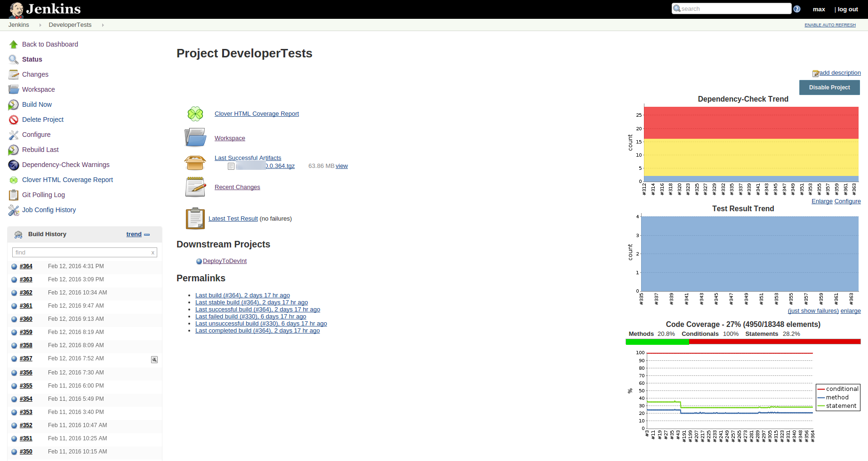Click the add description edit icon
This screenshot has width=868, height=461.
(x=816, y=73)
